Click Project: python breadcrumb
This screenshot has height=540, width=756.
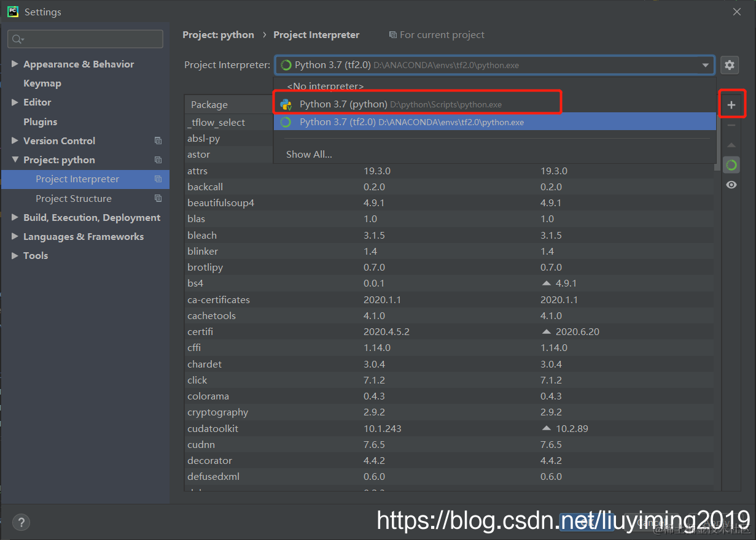coord(218,35)
